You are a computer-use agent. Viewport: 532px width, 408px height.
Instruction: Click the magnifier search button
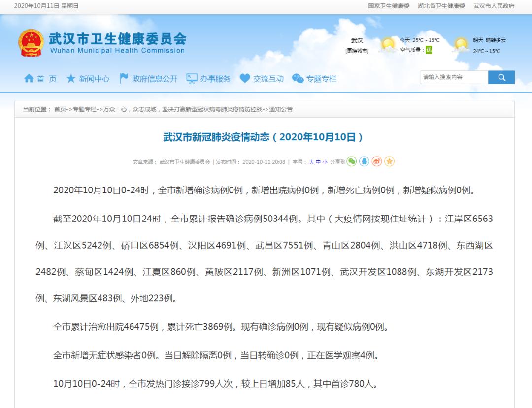501,77
